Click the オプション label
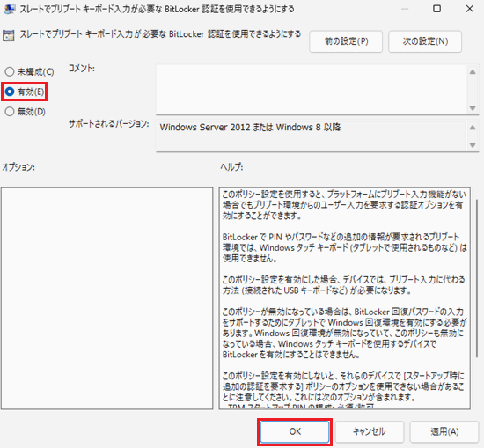Image resolution: width=484 pixels, height=448 pixels. (x=18, y=167)
